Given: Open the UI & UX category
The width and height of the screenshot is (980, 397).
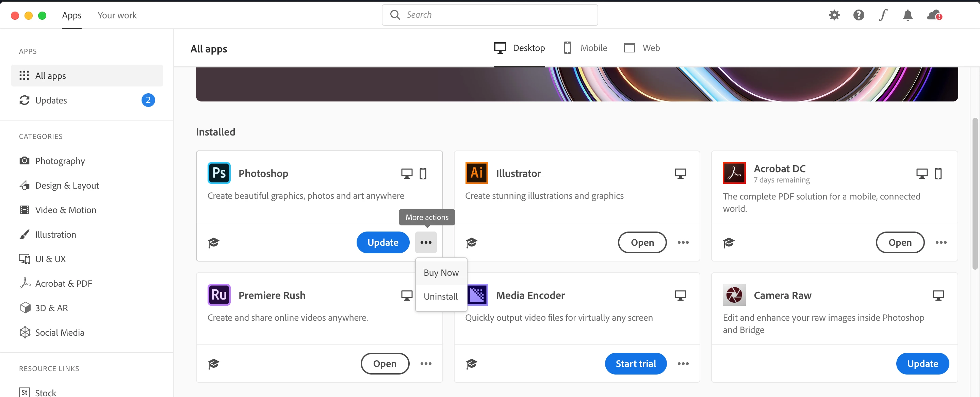Looking at the screenshot, I should [x=43, y=259].
